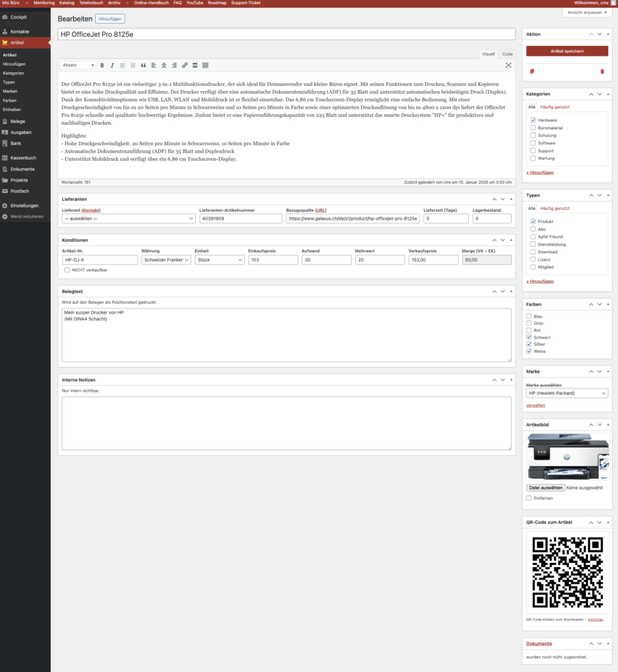Viewport: 618px width, 672px height.
Task: Center-align the text using the toolbar
Action: coord(164,65)
